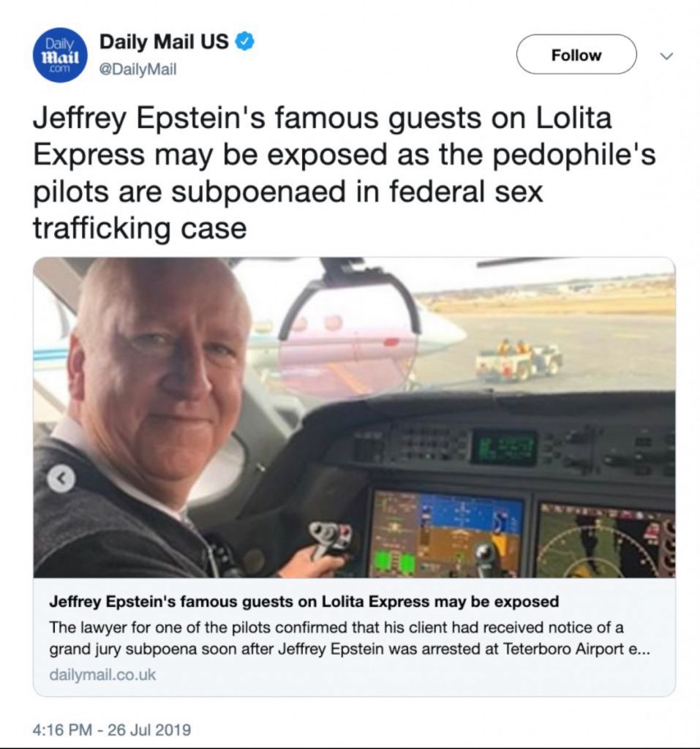This screenshot has width=700, height=749.
Task: Click the article description about pilot's lawyer
Action: pos(350,638)
